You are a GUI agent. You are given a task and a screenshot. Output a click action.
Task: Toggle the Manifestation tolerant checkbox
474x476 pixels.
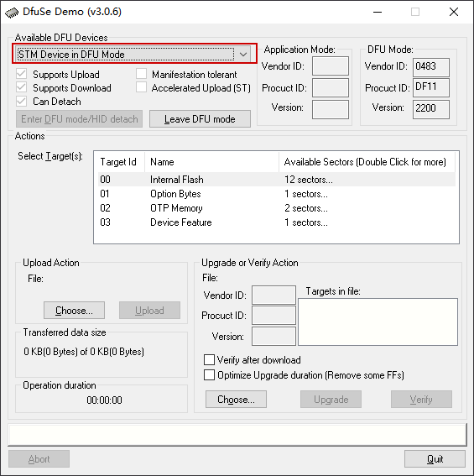click(x=142, y=74)
